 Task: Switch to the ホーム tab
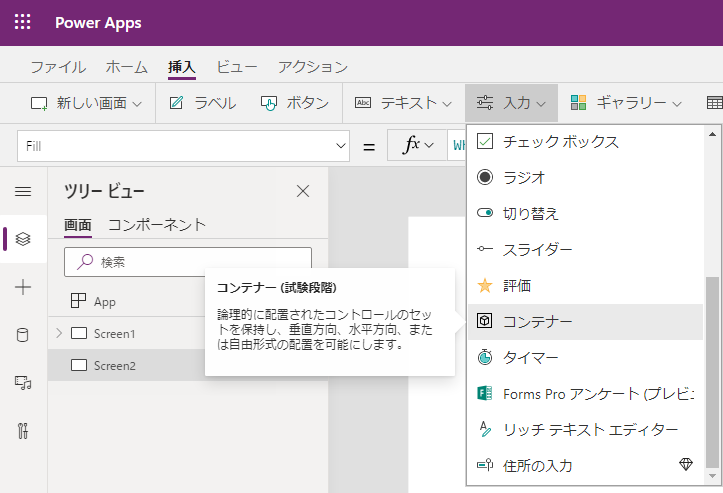click(126, 67)
